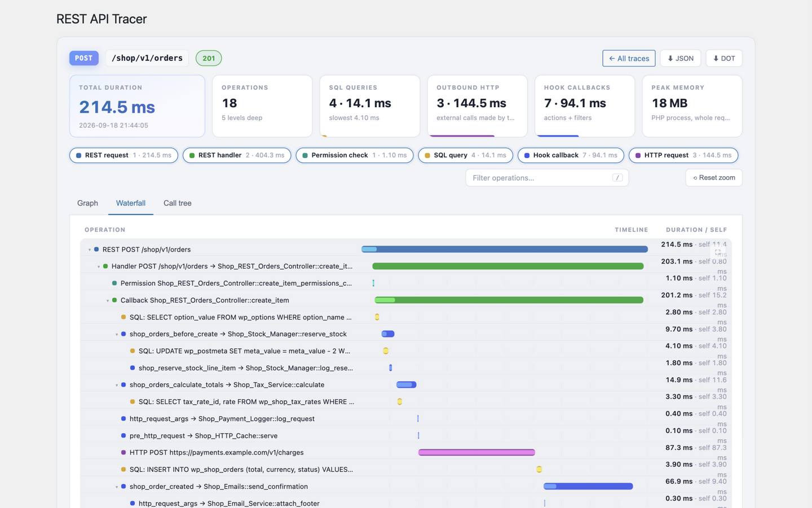
Task: Collapse the shop_orders_before_create row
Action: point(117,334)
